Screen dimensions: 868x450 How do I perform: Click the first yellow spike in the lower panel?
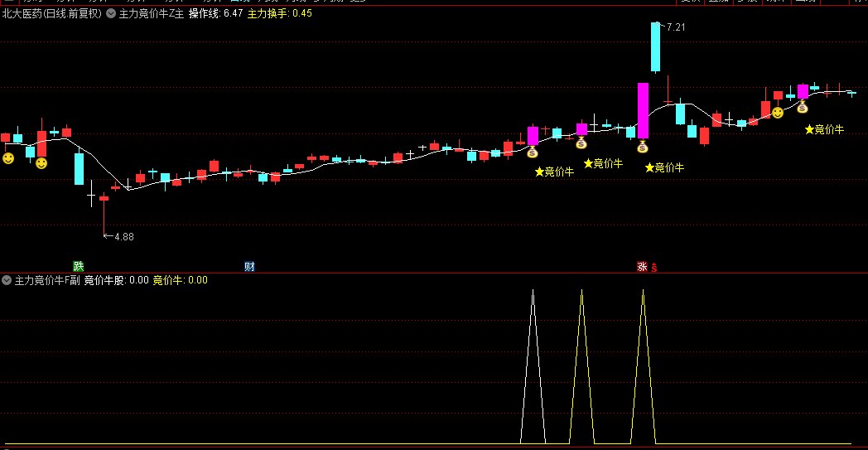581,366
